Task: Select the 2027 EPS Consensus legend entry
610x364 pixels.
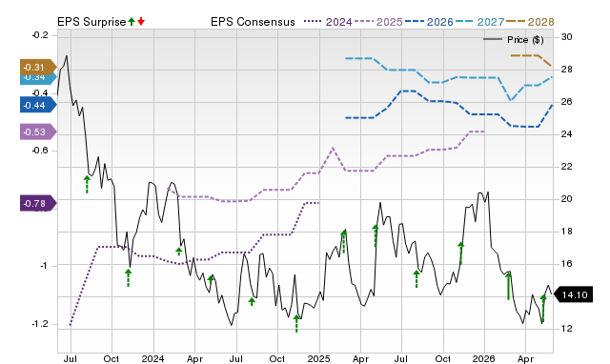Action: point(480,22)
